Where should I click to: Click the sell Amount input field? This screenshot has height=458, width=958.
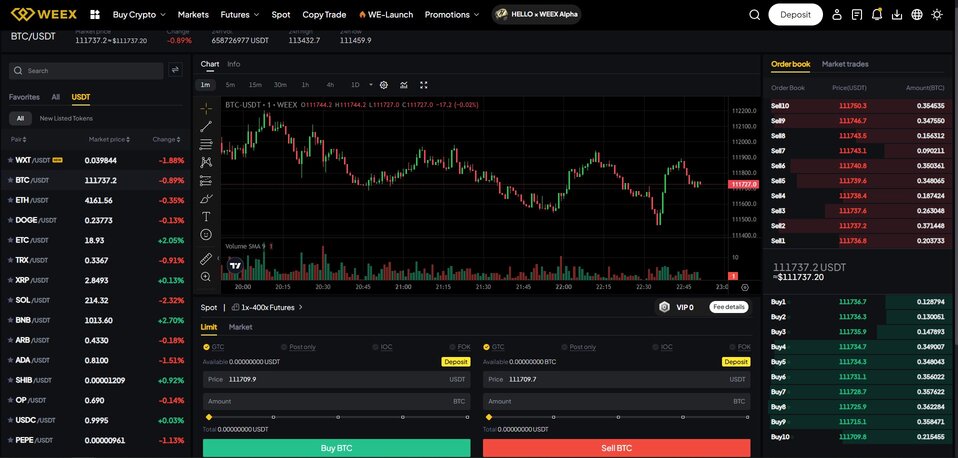pos(616,401)
